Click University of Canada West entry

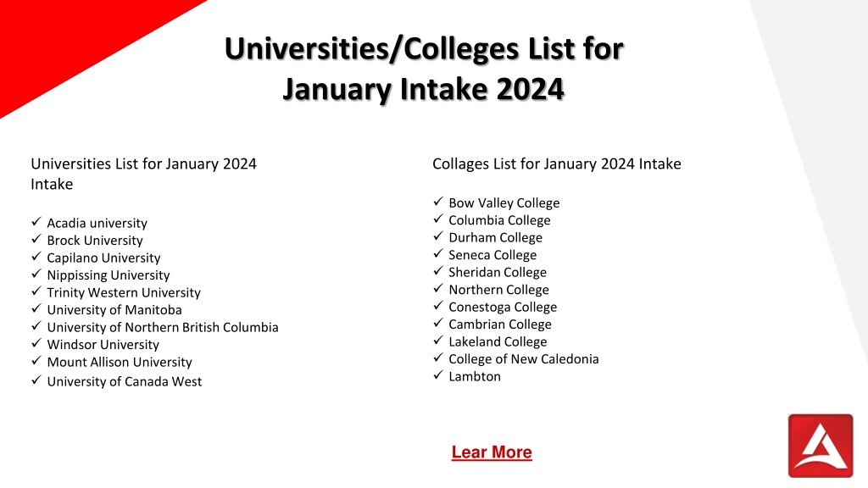click(x=124, y=381)
